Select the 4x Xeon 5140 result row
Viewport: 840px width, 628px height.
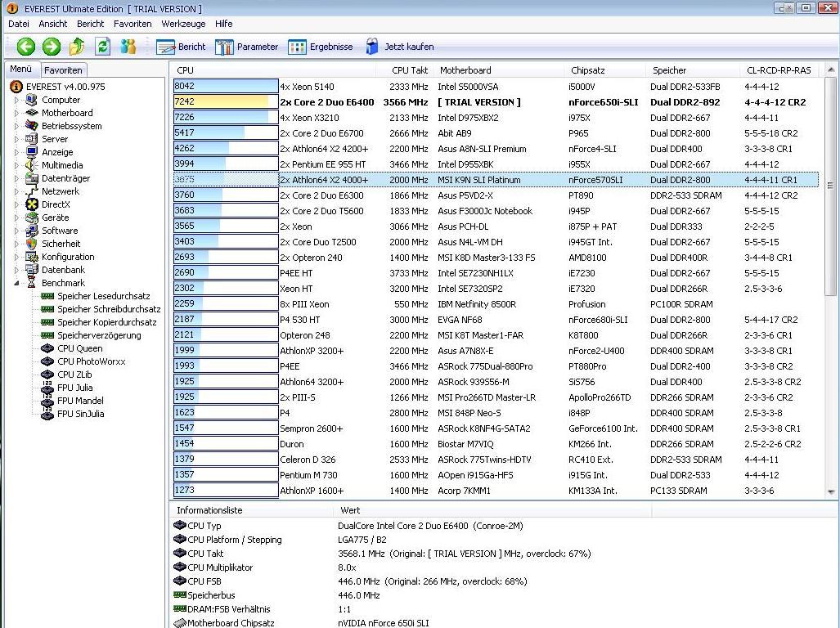tap(496, 86)
